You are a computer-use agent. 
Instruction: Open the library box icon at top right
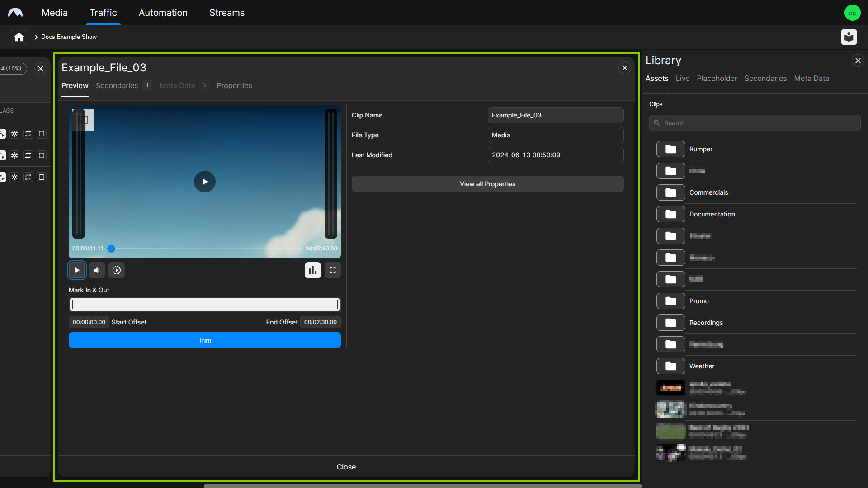849,37
